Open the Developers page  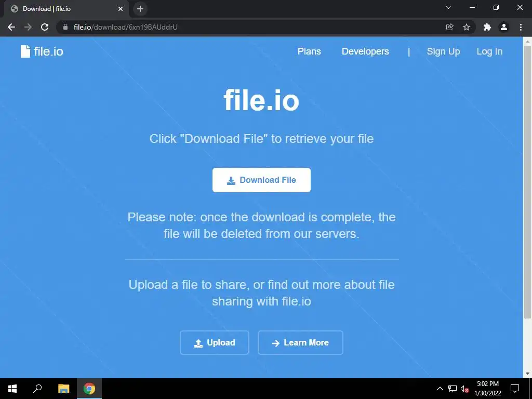[365, 51]
